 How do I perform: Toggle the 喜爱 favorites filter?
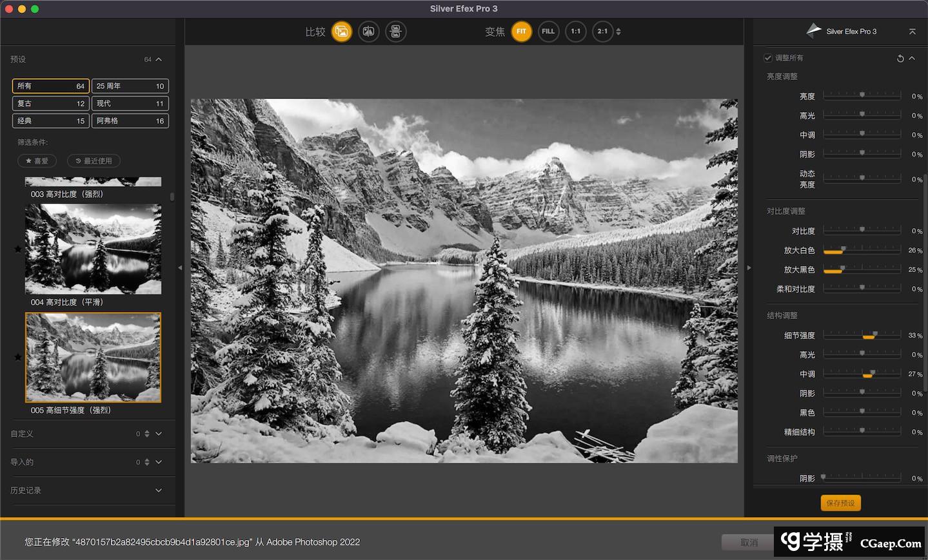click(37, 161)
